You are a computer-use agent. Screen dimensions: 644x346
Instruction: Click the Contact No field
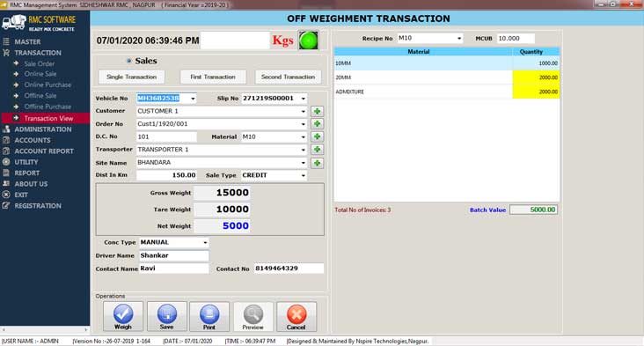[x=289, y=269]
